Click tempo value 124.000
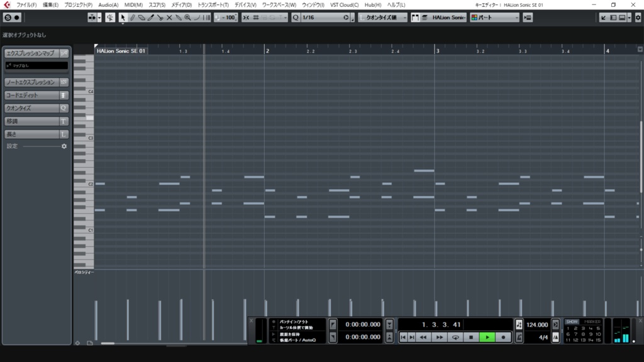644x362 pixels. [537, 325]
